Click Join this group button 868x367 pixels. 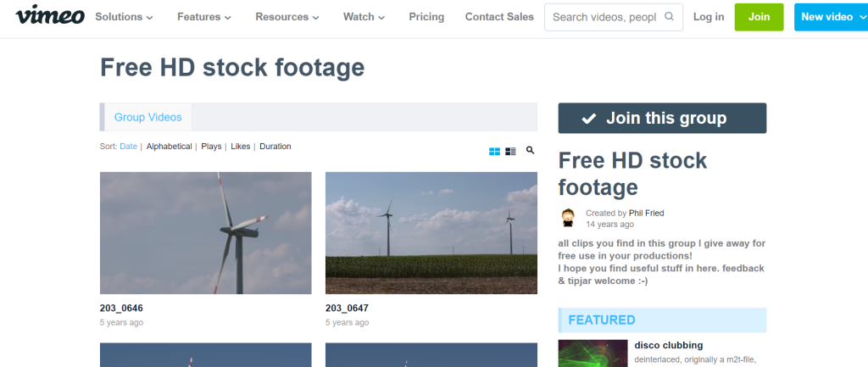(662, 118)
